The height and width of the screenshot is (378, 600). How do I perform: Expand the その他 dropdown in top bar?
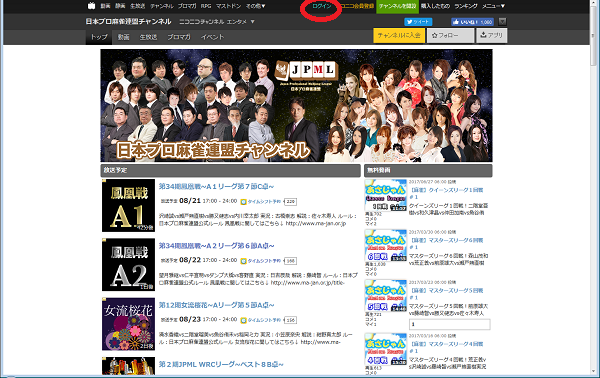point(256,6)
